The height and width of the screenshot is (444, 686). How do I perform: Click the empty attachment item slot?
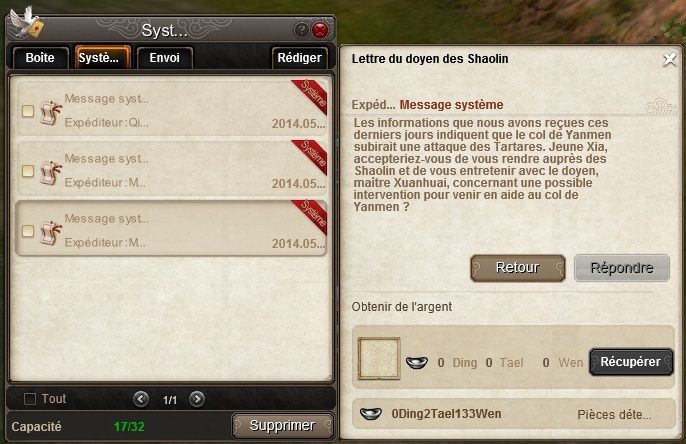point(379,358)
